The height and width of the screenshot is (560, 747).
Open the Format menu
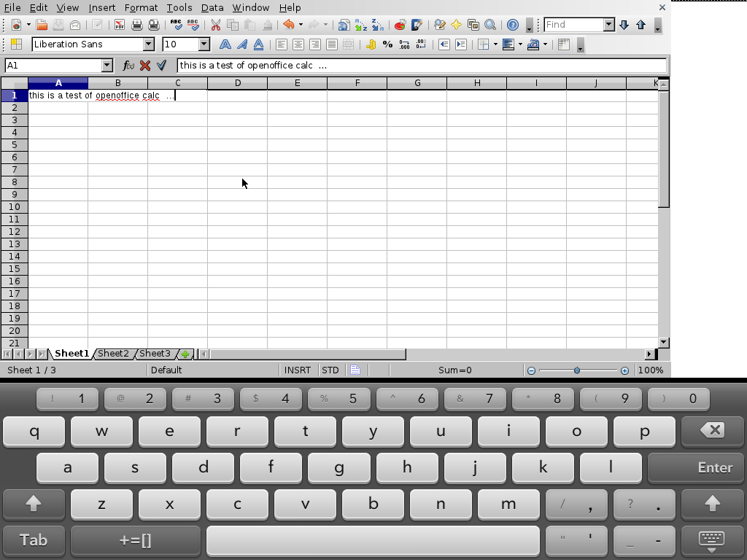[x=141, y=7]
